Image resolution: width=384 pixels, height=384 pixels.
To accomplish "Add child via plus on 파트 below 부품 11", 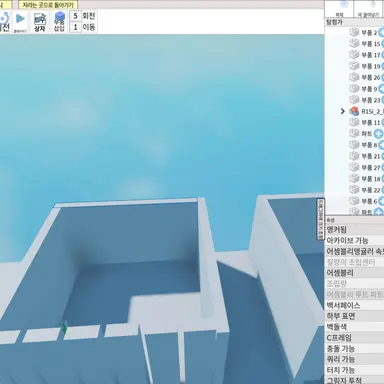I will 378,134.
